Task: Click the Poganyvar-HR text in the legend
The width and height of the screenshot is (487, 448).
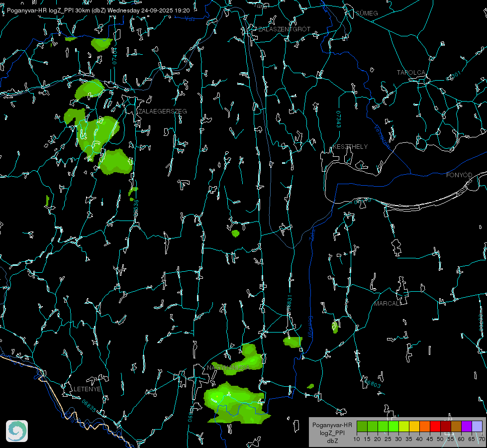Action: [x=332, y=425]
